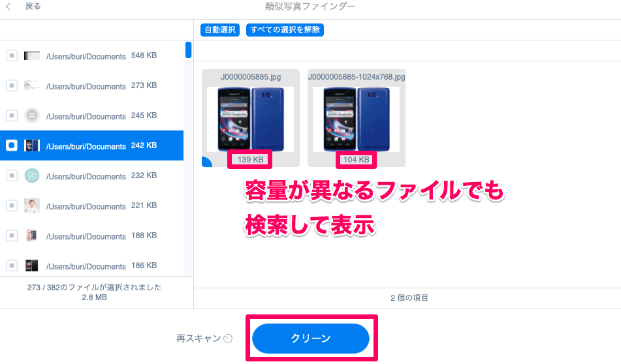Screen dimensions: 621x364
Task: Click the 186 KB black phone thumbnail
Action: [x=32, y=265]
